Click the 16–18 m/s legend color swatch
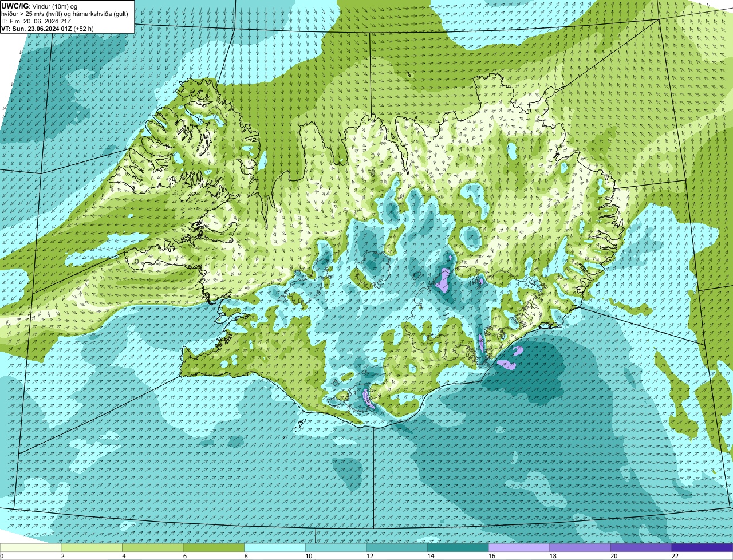This screenshot has width=733, height=560. tap(519, 547)
